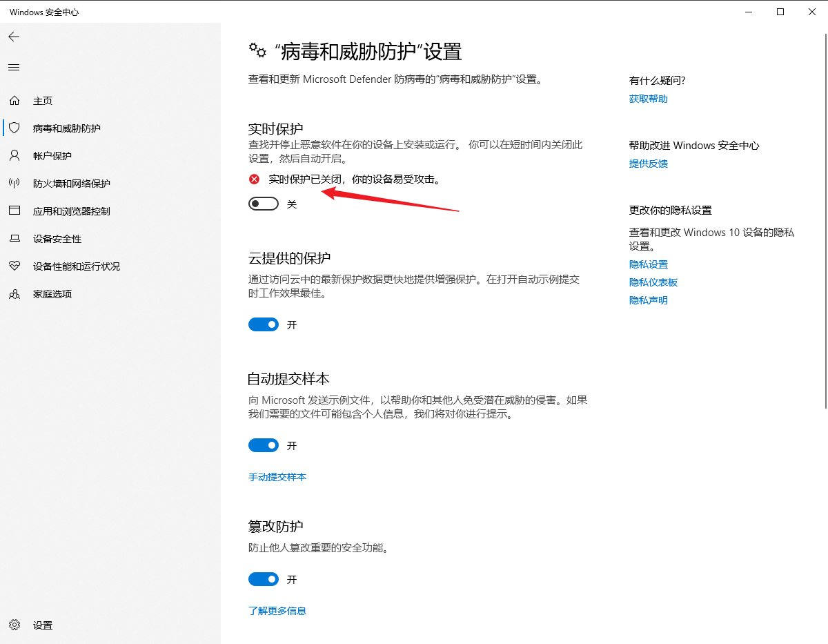Screen dimensions: 828x644
Task: Click the 有什么疑问? text
Action: pyautogui.click(x=658, y=81)
